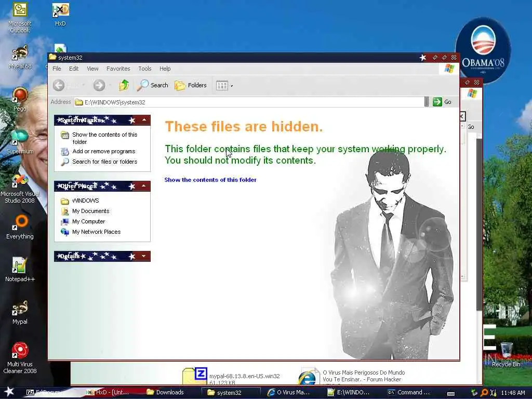Click the Forward navigation arrow button
Viewport: 532px width, 399px height.
[99, 85]
